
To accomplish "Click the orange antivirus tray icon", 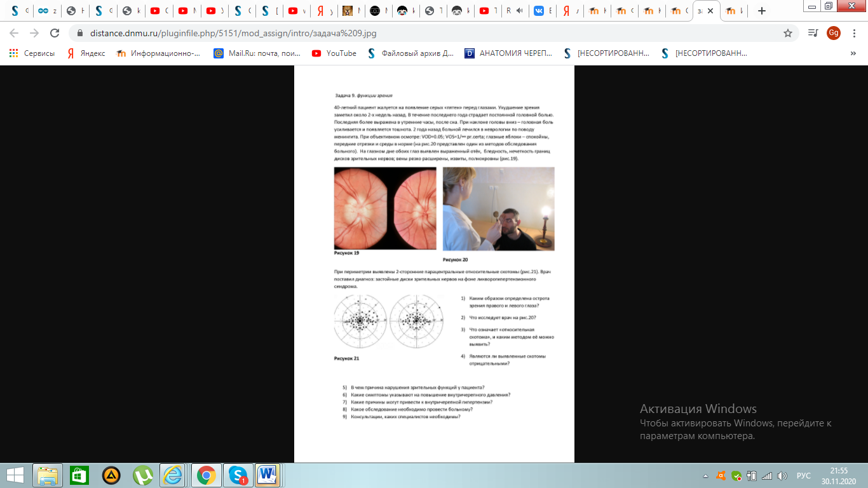I will pos(721,475).
